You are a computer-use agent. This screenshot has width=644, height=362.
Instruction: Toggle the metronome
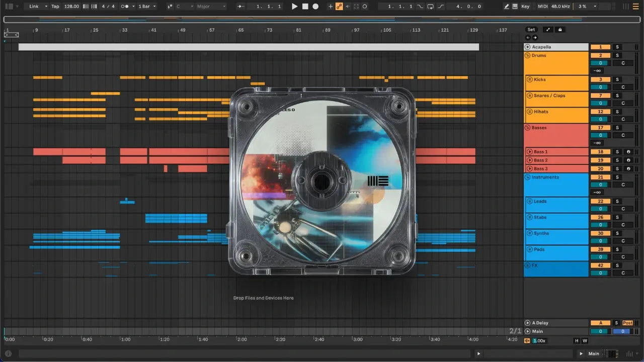(125, 7)
